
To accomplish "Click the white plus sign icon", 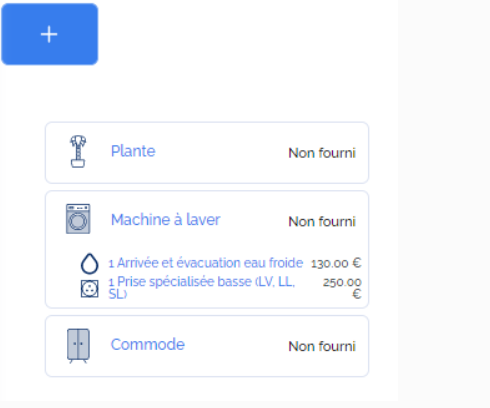I will point(49,34).
